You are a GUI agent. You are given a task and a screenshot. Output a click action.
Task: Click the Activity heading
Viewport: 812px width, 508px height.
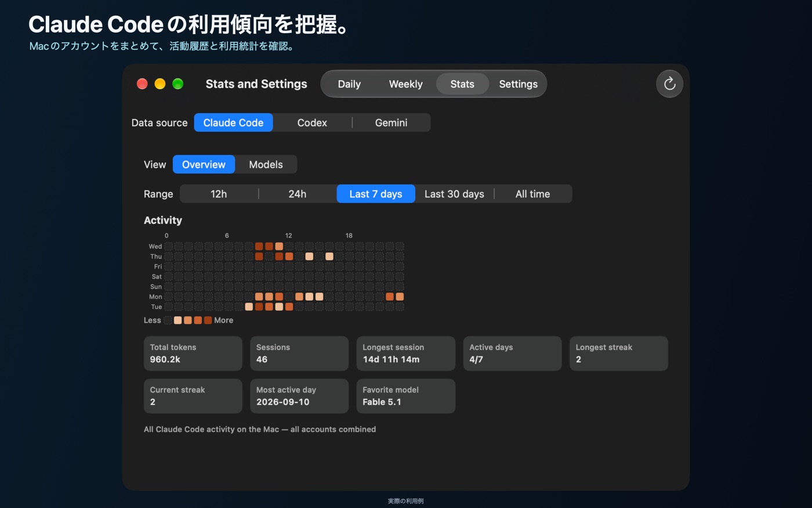pyautogui.click(x=163, y=220)
